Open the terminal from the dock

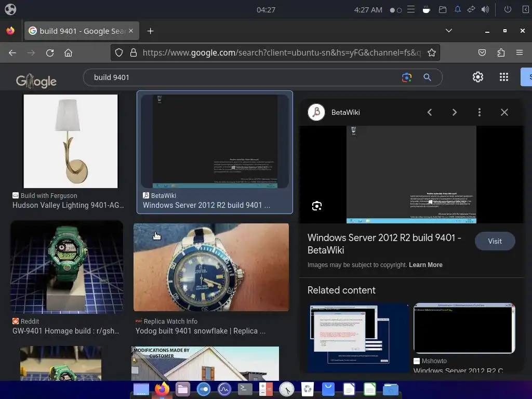coord(245,389)
